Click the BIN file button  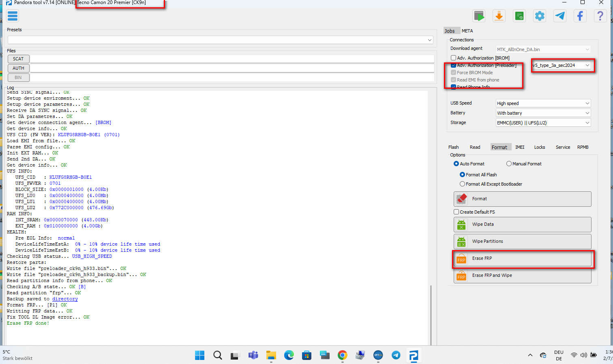18,77
